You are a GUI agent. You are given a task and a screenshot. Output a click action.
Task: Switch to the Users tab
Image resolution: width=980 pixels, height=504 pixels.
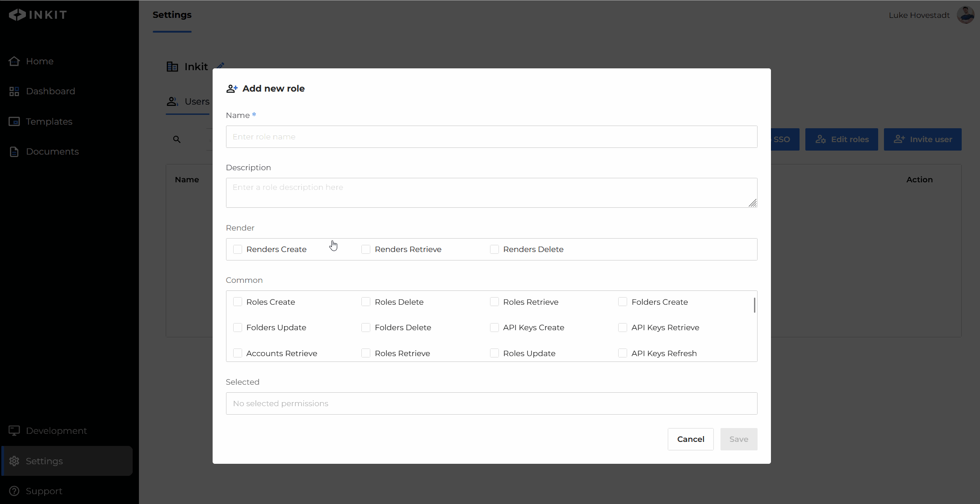coord(188,102)
